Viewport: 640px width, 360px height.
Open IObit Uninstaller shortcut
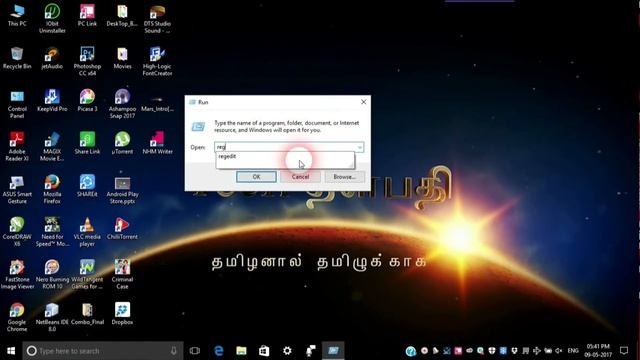tap(52, 19)
